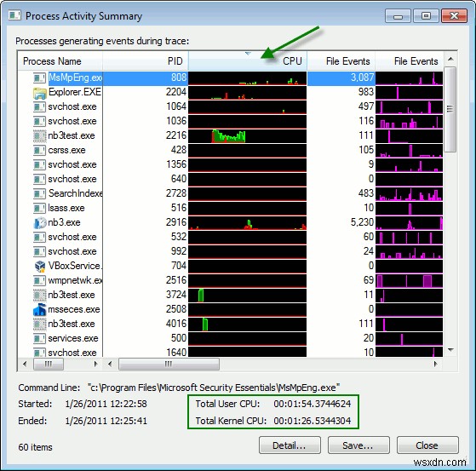Viewport: 476px width, 471px height.
Task: Click icon of nb3test.exe PID 4016
Action: [x=39, y=324]
